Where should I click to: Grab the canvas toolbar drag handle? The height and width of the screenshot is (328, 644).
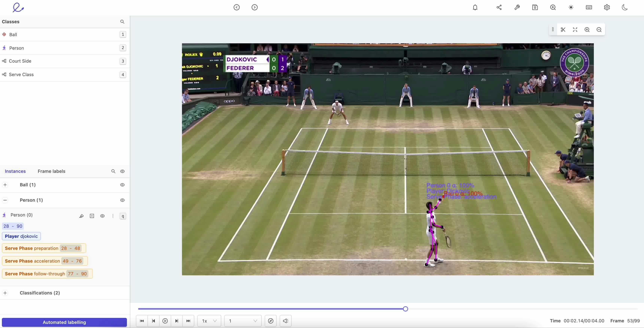tap(553, 30)
